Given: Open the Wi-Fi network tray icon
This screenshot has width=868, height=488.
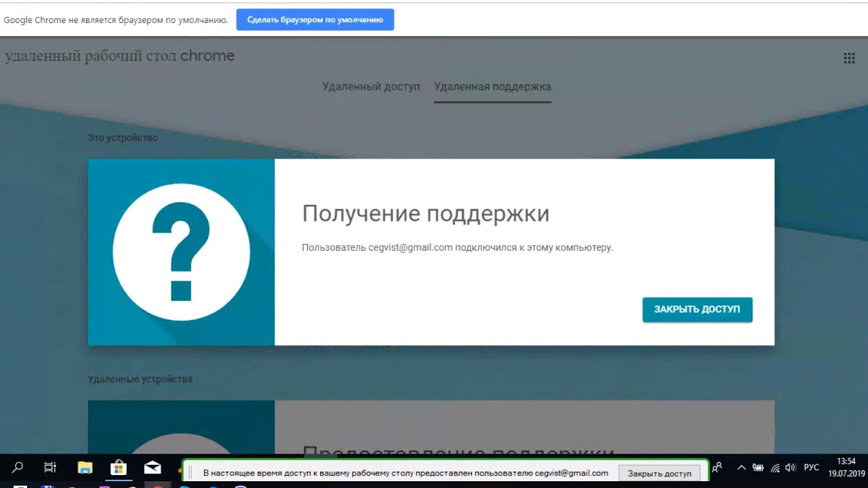Looking at the screenshot, I should coord(775,468).
